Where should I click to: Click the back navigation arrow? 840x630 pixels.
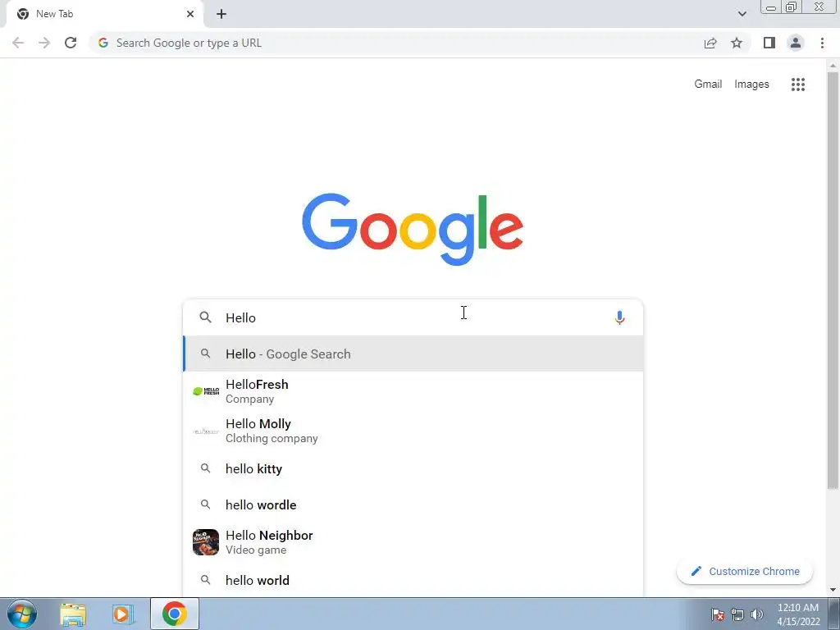click(18, 43)
